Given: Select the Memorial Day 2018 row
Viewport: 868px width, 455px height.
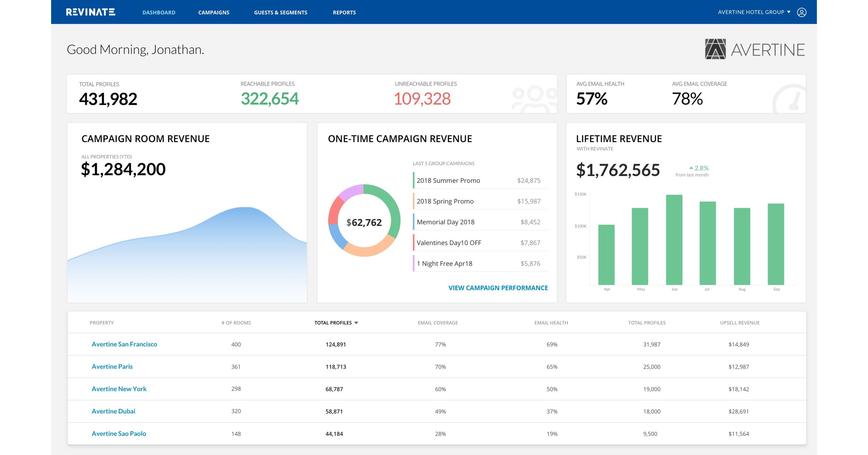Looking at the screenshot, I should (480, 222).
